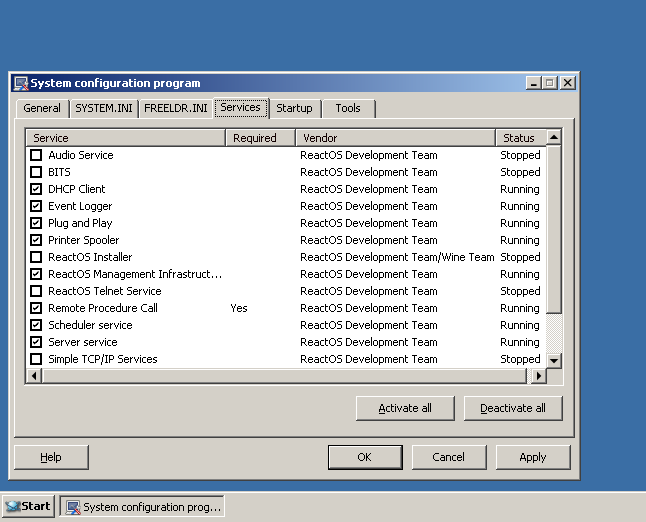Image resolution: width=646 pixels, height=522 pixels.
Task: Sort by the Service column header
Action: [x=126, y=138]
